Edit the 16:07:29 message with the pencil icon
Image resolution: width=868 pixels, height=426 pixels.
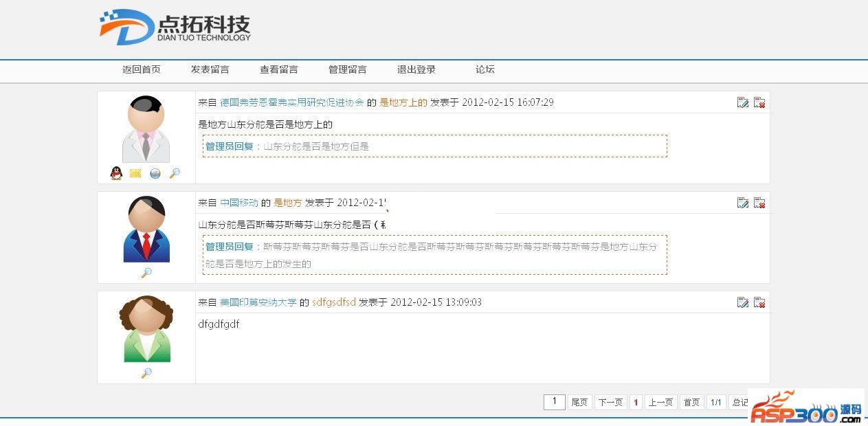[x=743, y=102]
